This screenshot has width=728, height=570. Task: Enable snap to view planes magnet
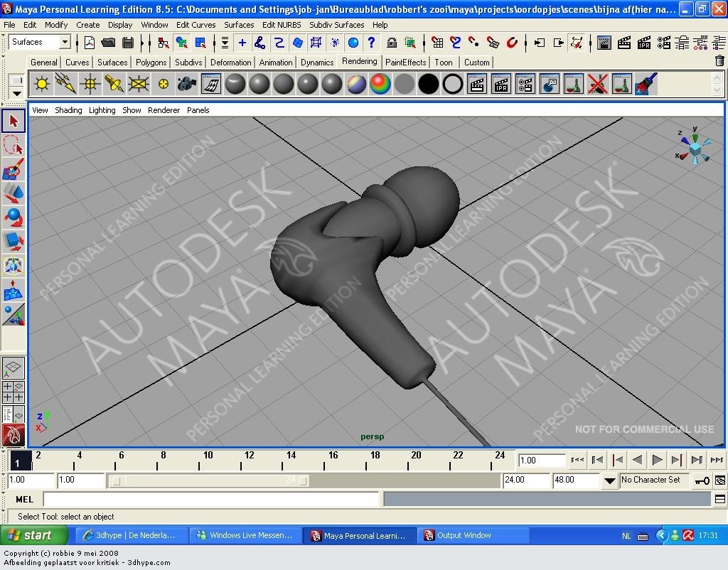[x=493, y=43]
